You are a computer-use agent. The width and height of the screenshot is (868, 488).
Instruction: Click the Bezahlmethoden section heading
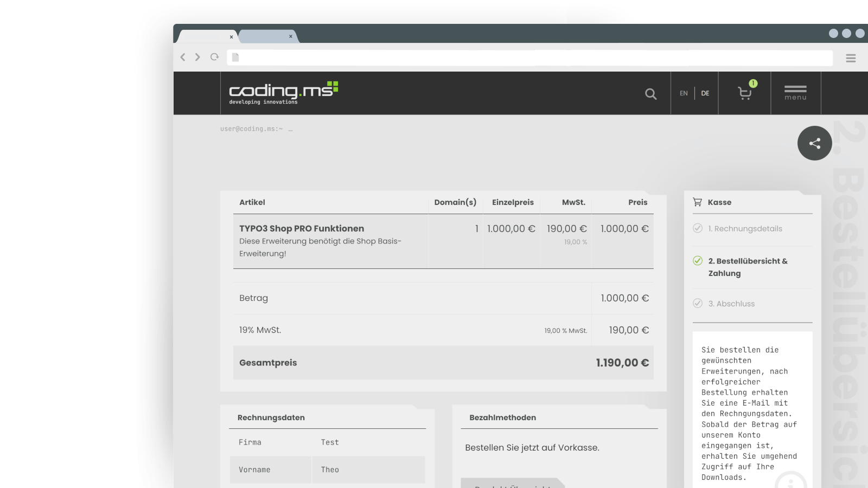502,418
